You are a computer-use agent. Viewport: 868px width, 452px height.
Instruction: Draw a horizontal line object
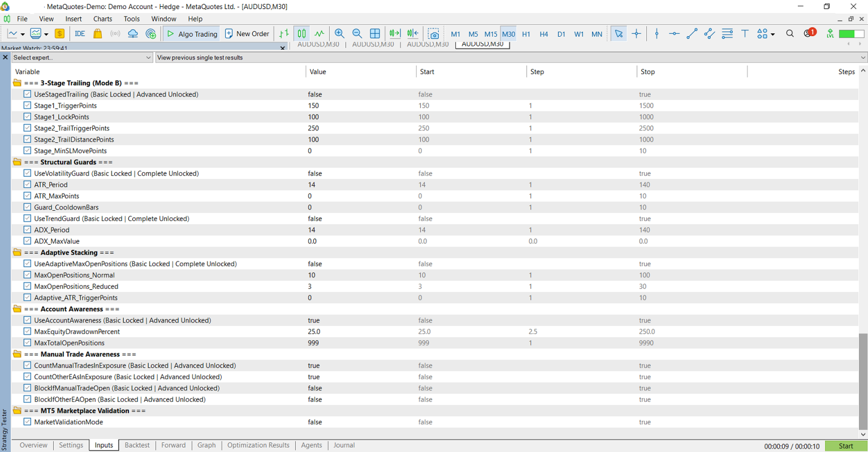click(x=674, y=34)
